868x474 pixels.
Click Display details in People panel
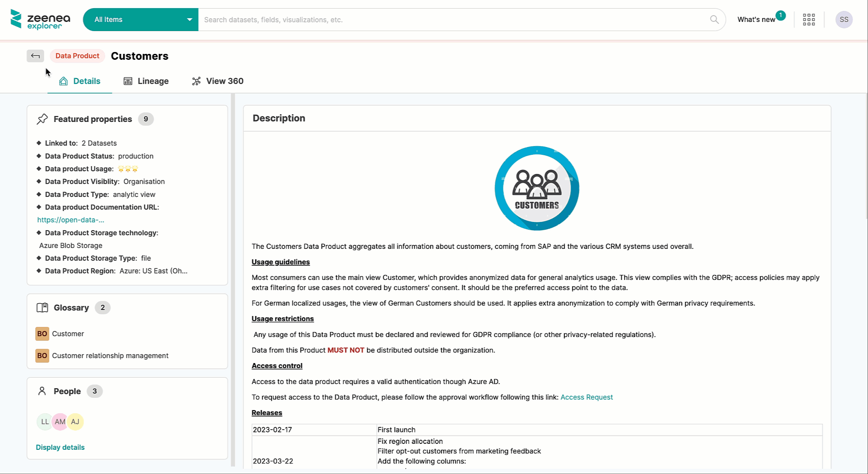tap(60, 447)
